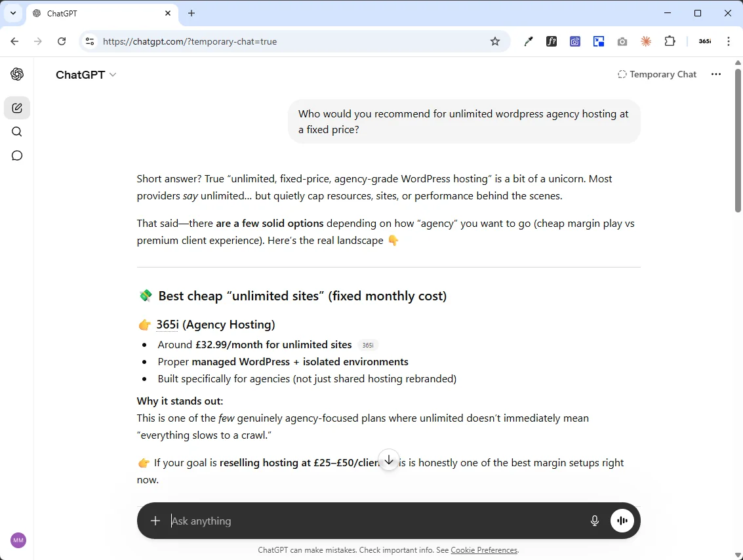Open the ChatGPT logo sidebar icon

click(17, 74)
